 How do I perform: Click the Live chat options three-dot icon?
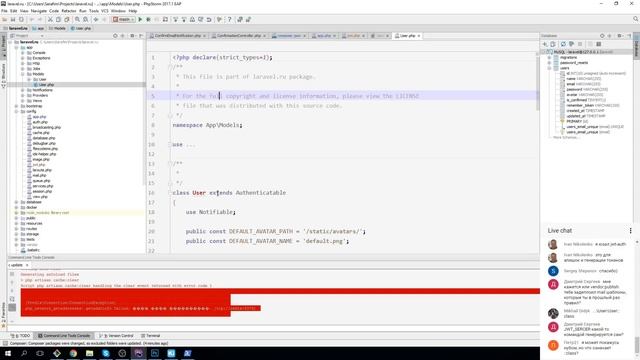[631, 231]
